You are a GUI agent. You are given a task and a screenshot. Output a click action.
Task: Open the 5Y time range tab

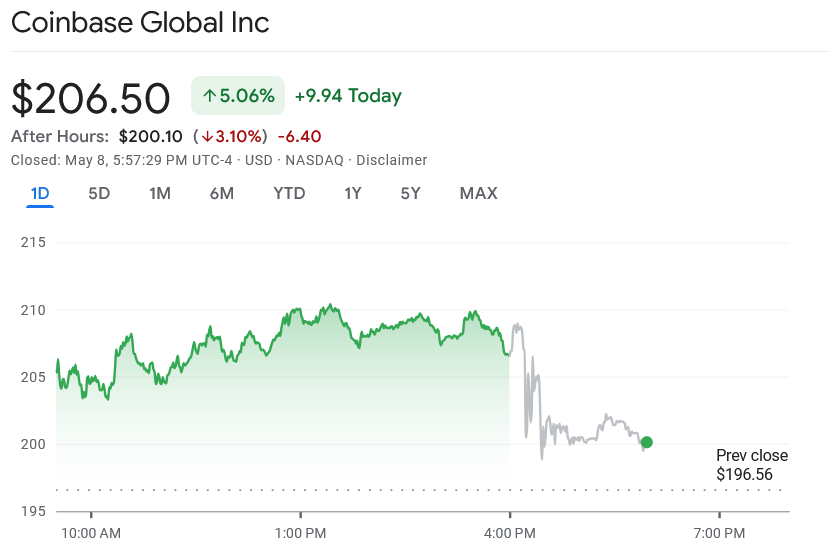coord(410,193)
